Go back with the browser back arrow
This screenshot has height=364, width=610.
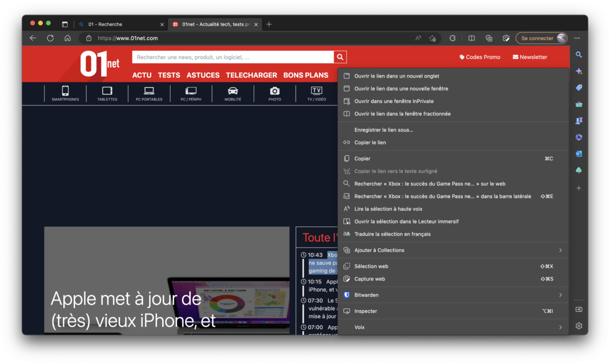(33, 38)
